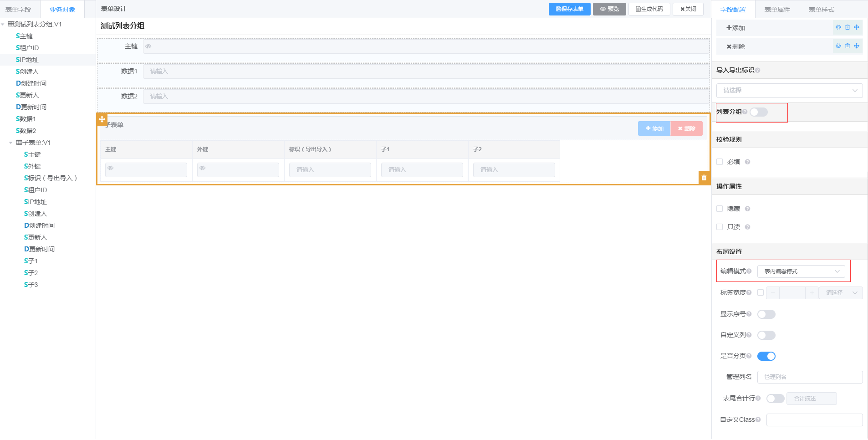The image size is (868, 440).
Task: Click orange trash icon to delete 子表单
Action: coord(704,178)
